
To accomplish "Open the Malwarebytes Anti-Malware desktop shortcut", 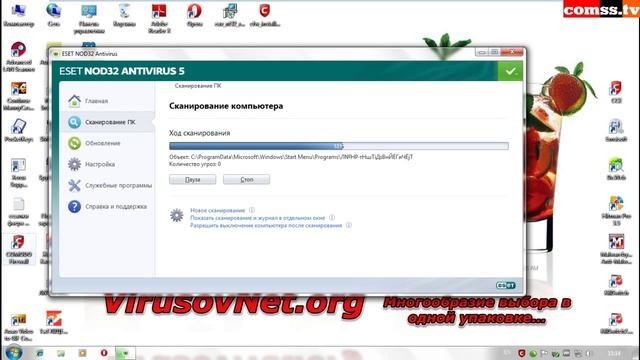I will [x=616, y=249].
